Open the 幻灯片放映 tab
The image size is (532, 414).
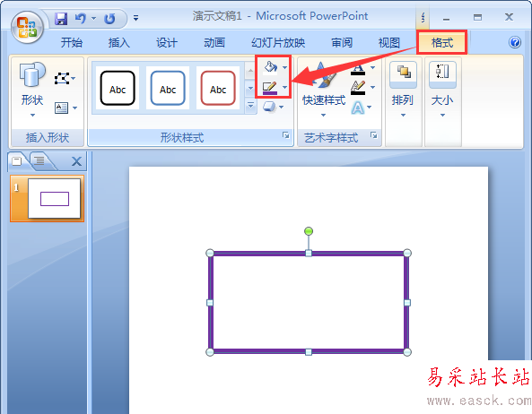pyautogui.click(x=278, y=43)
